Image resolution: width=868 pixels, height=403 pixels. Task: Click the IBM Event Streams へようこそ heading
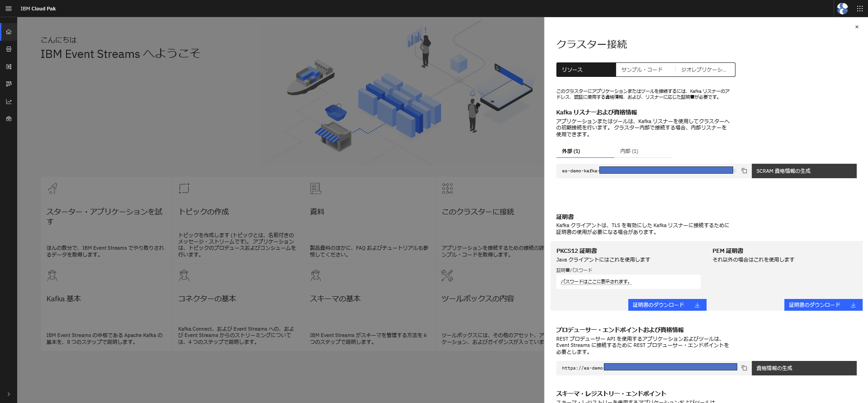[x=120, y=54]
